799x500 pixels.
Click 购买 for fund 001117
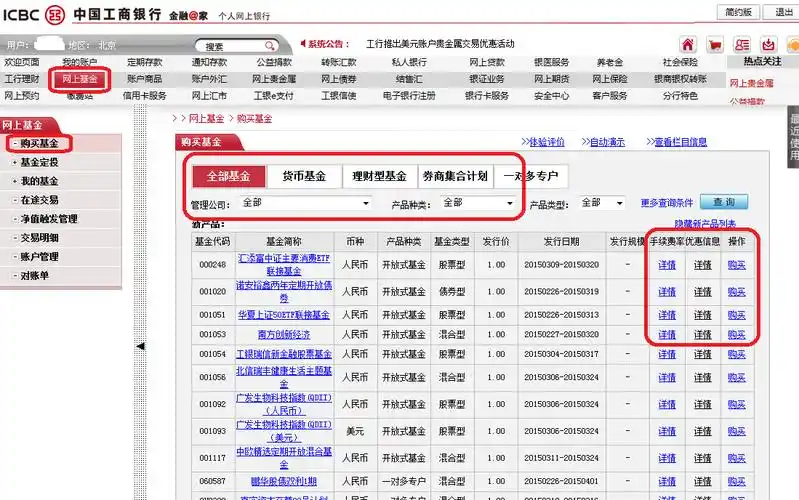tap(737, 458)
